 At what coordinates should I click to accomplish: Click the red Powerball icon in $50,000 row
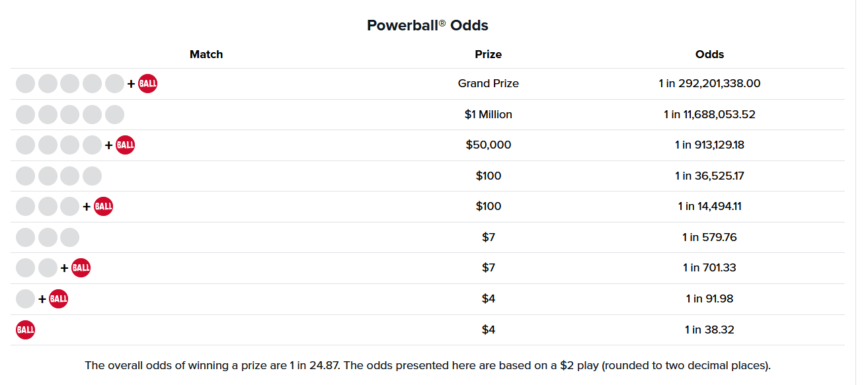point(125,145)
